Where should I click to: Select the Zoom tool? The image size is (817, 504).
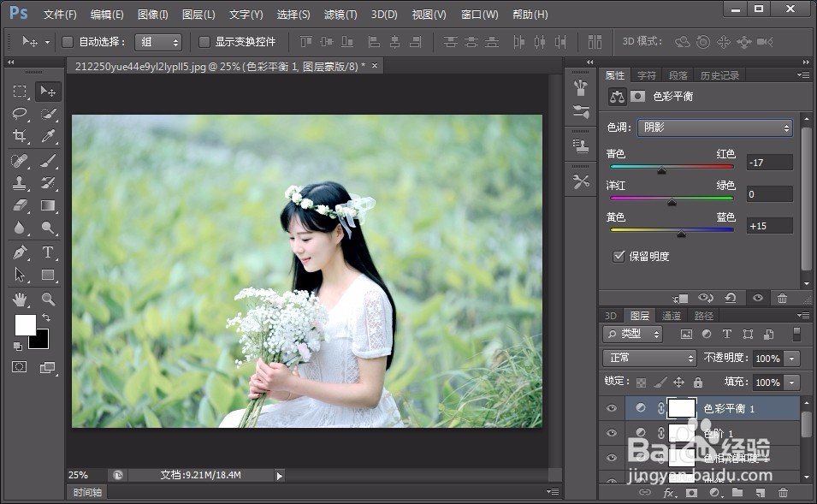[48, 299]
